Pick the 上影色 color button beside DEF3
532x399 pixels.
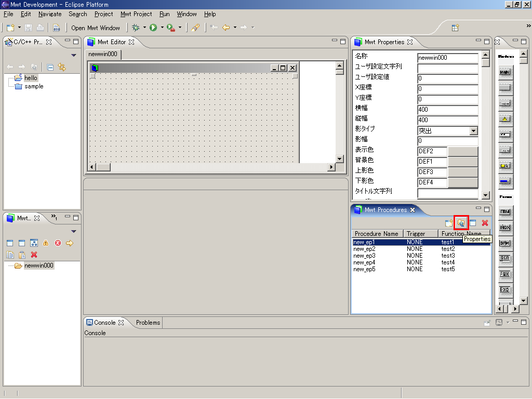tap(463, 172)
